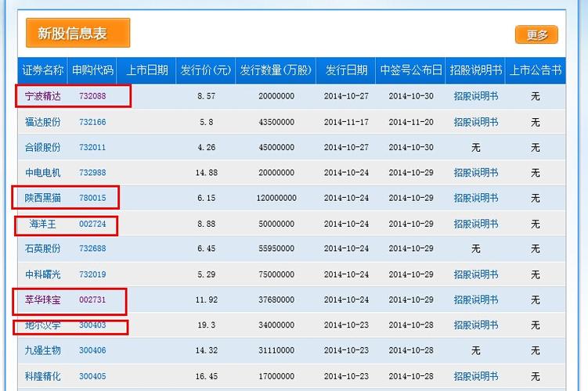Click subscription code 732011

coord(92,148)
